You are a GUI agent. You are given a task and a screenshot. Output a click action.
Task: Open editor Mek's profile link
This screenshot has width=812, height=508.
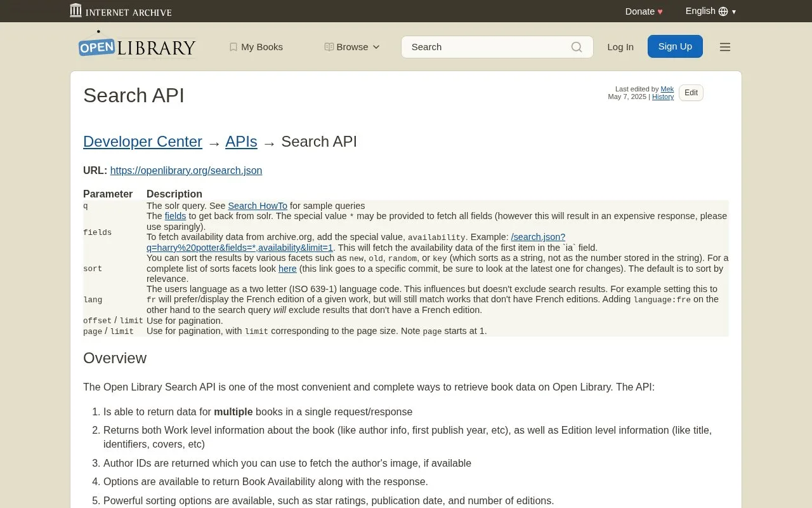667,89
